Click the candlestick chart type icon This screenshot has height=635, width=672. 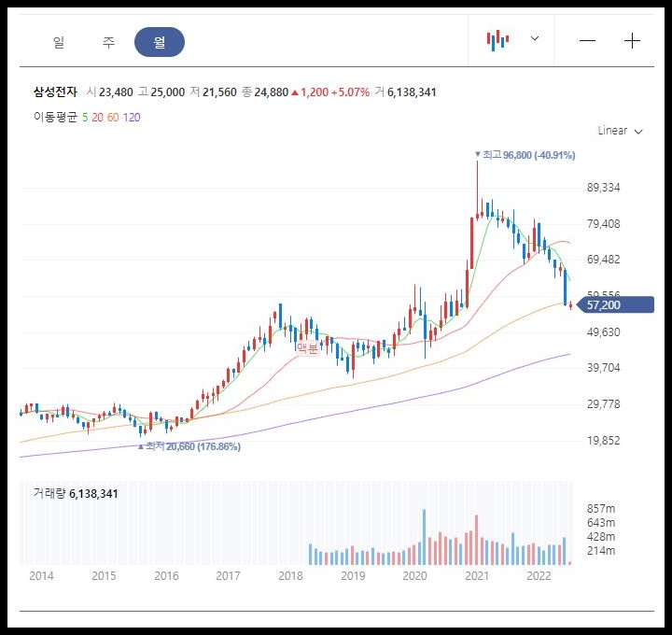point(497,40)
